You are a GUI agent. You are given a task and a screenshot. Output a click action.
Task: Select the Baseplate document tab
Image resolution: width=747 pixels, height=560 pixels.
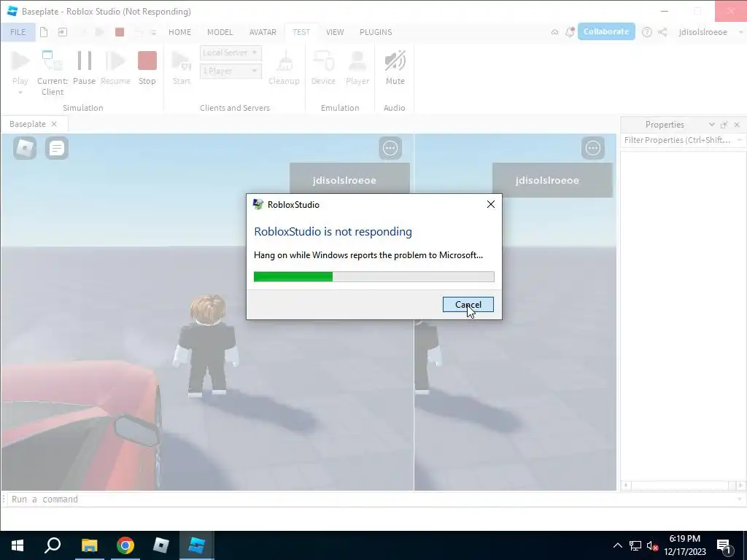click(x=28, y=124)
